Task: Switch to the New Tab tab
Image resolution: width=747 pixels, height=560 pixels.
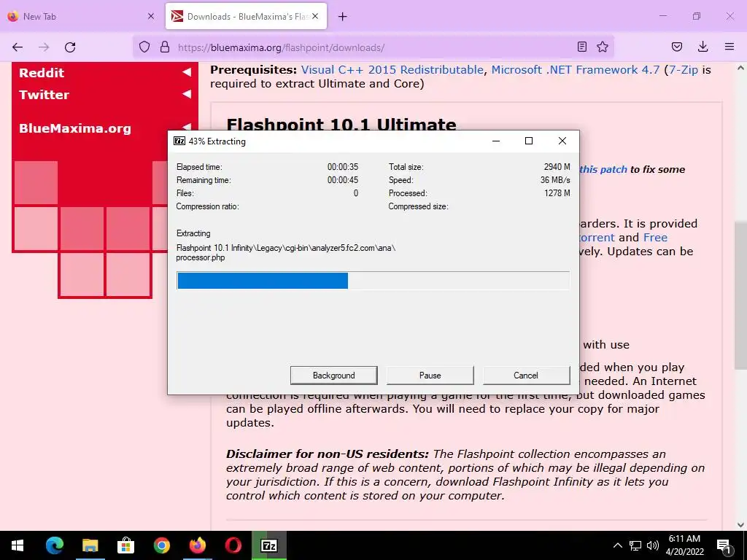Action: 81,16
